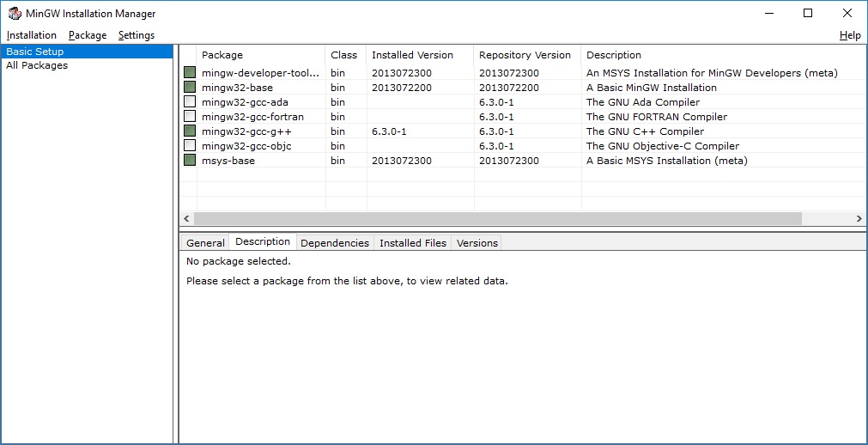This screenshot has width=868, height=445.
Task: Click the horizontal scrollbar left arrow
Action: point(186,218)
